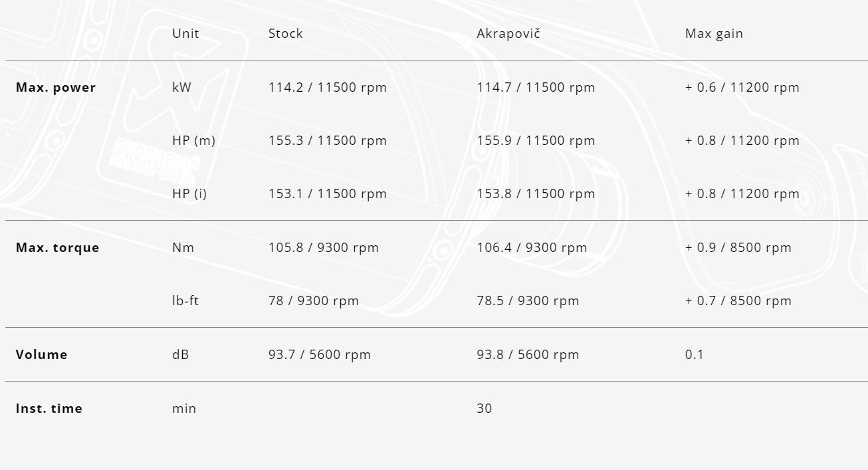Click max gain + 0.9 / 8500 rpm

click(x=738, y=247)
